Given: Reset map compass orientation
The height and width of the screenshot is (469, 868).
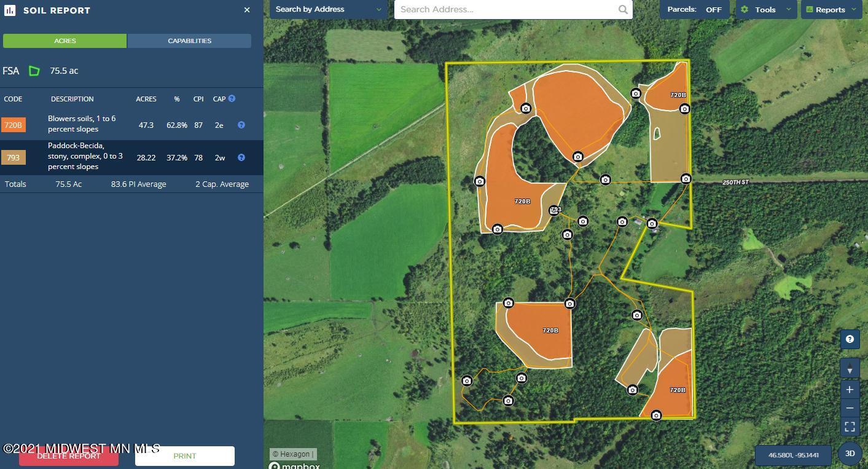Looking at the screenshot, I should click(850, 368).
